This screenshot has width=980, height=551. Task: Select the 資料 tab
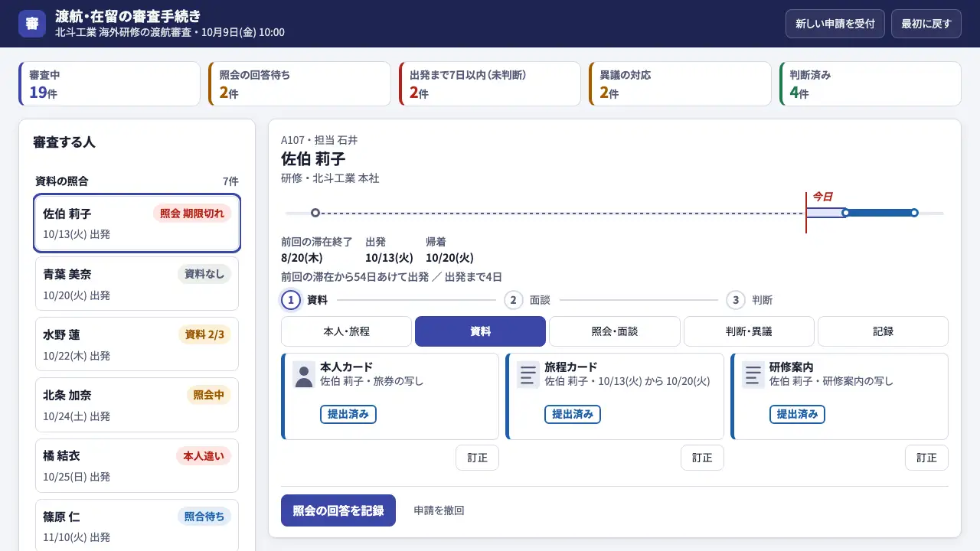[x=480, y=331]
